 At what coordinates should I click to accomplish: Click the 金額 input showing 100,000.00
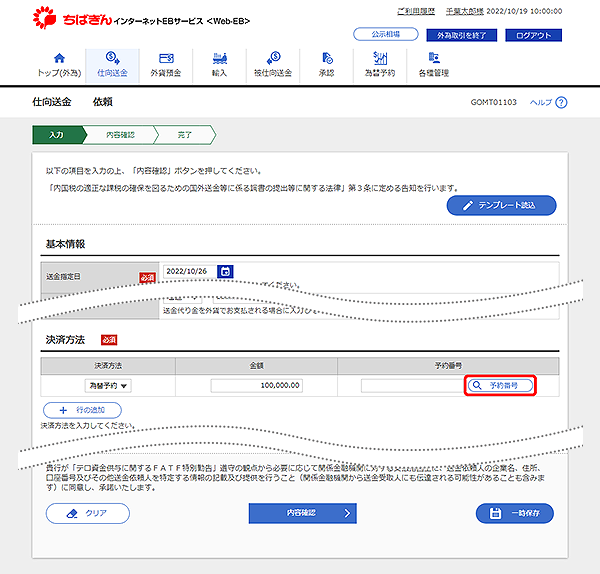click(256, 385)
